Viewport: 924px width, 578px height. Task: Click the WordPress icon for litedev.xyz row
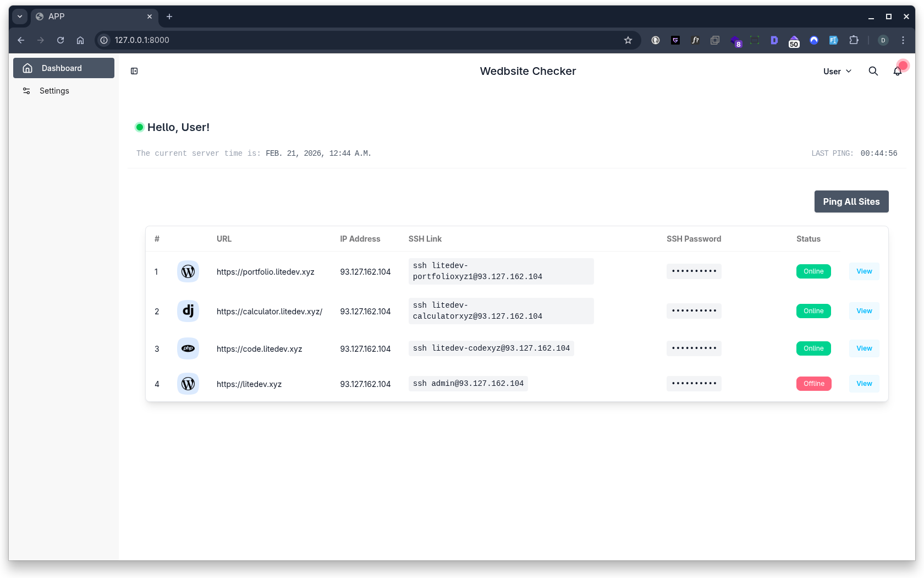tap(188, 384)
